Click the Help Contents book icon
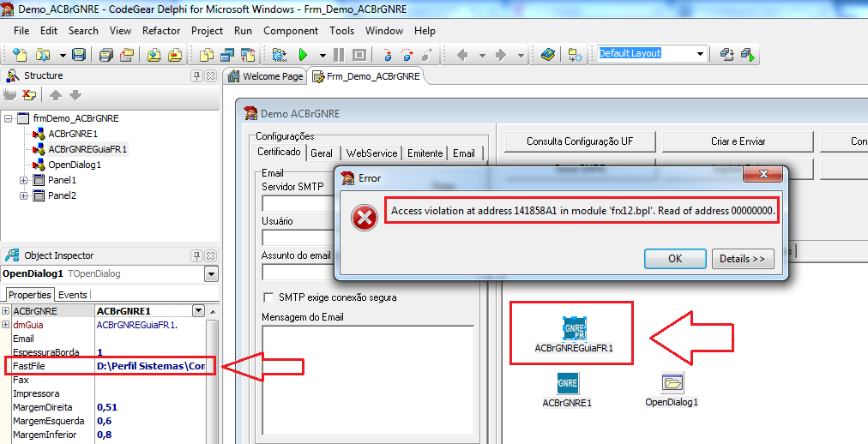The height and width of the screenshot is (444, 868). [x=548, y=54]
